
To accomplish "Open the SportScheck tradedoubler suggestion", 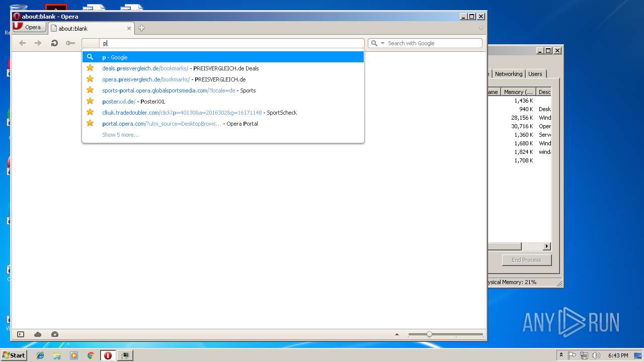I will pos(223,113).
